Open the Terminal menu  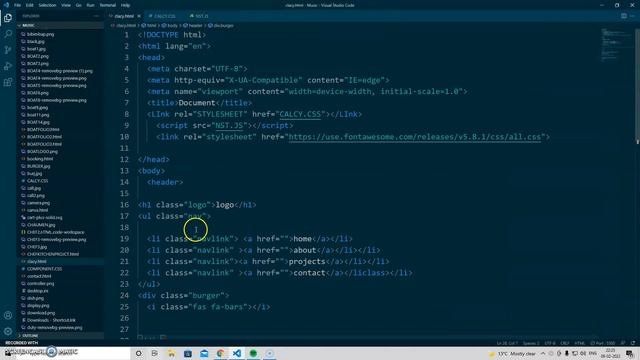pyautogui.click(x=107, y=5)
